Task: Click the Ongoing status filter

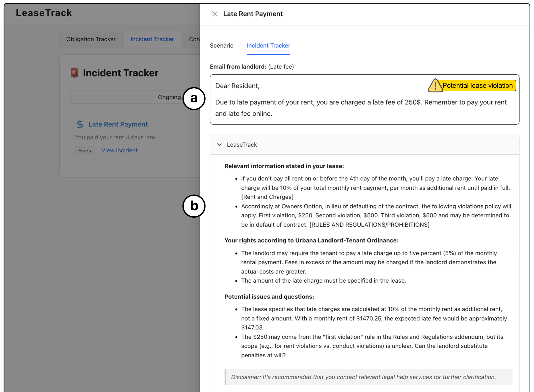Action: (169, 97)
